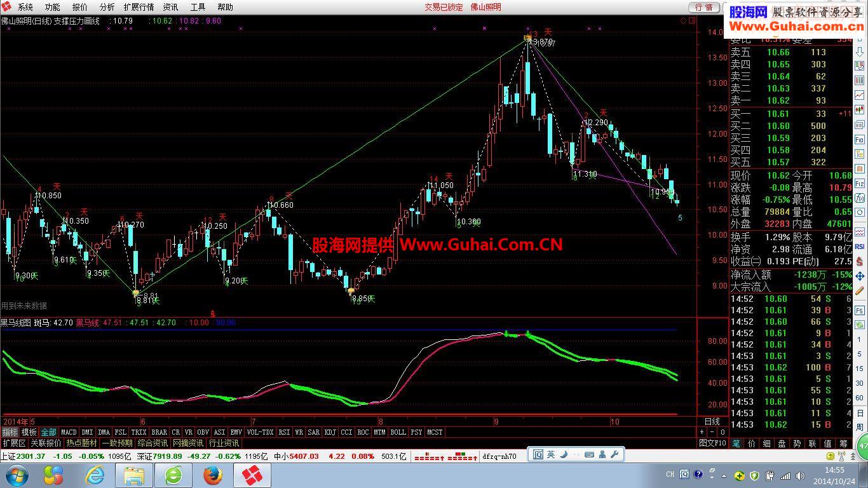Open the 扩展行情 menu

coord(139,7)
